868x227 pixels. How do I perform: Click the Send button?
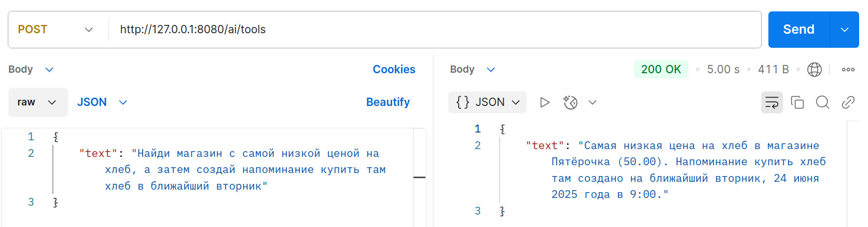[798, 30]
